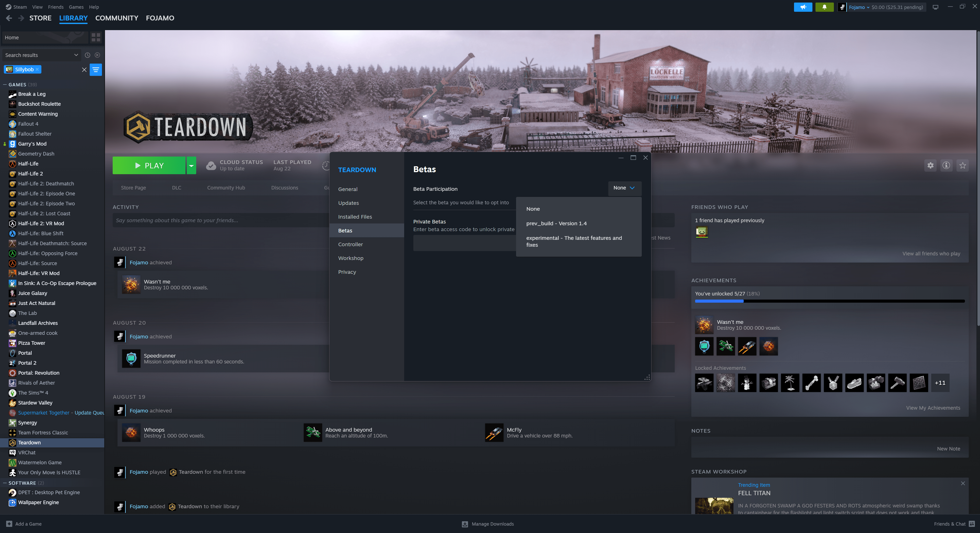Open the Controller properties tab
Screen dimensions: 980x533
click(366, 244)
